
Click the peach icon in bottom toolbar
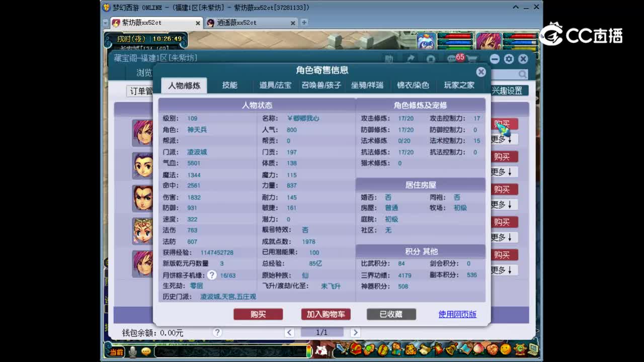click(x=478, y=348)
